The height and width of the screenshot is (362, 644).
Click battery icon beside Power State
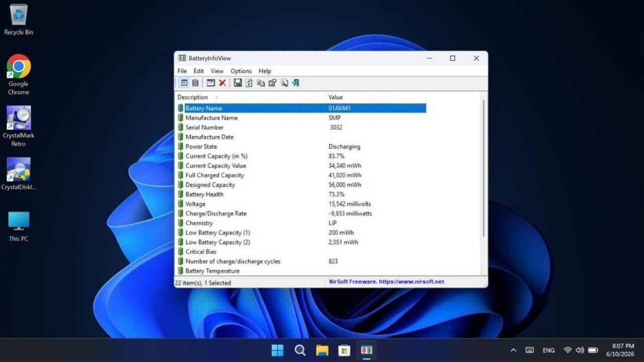point(181,146)
